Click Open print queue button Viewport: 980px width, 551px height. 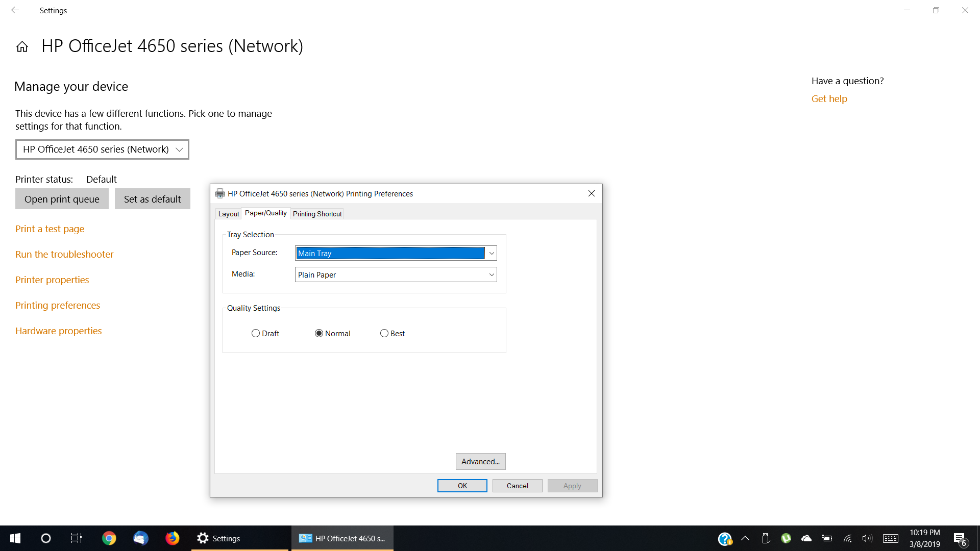click(x=62, y=199)
